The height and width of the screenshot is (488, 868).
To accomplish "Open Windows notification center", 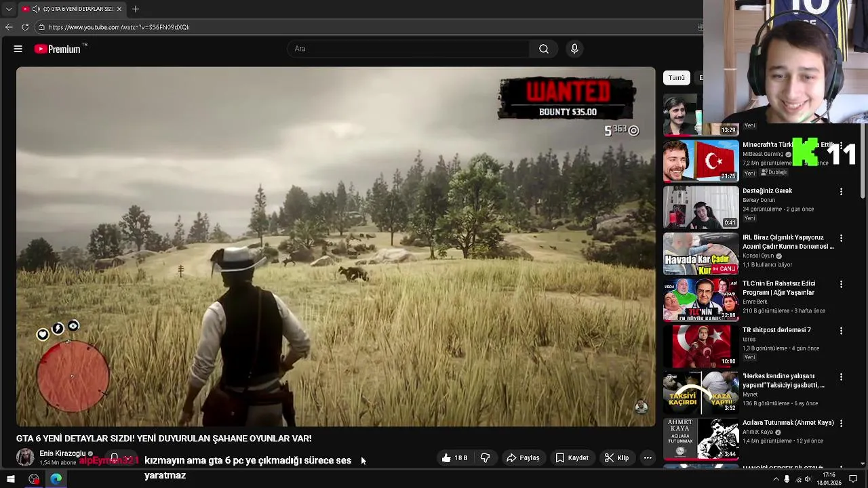I will [853, 479].
